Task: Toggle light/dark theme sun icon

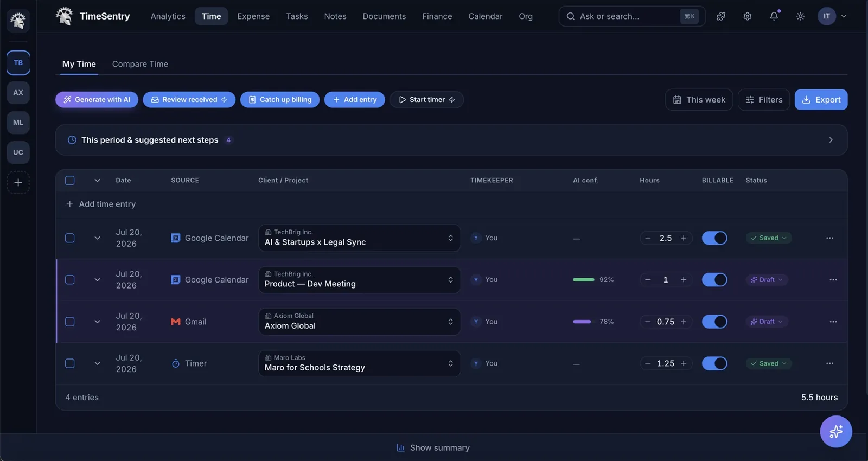Action: pyautogui.click(x=800, y=16)
